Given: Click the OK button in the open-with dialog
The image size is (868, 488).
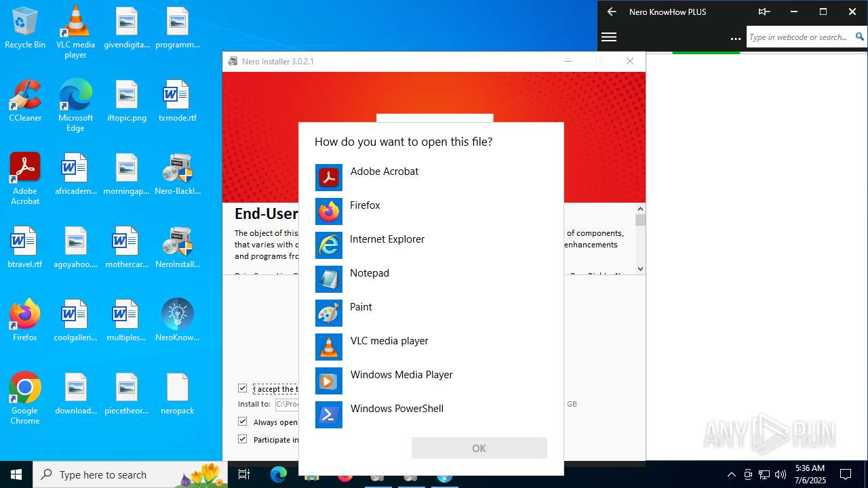Looking at the screenshot, I should click(479, 448).
